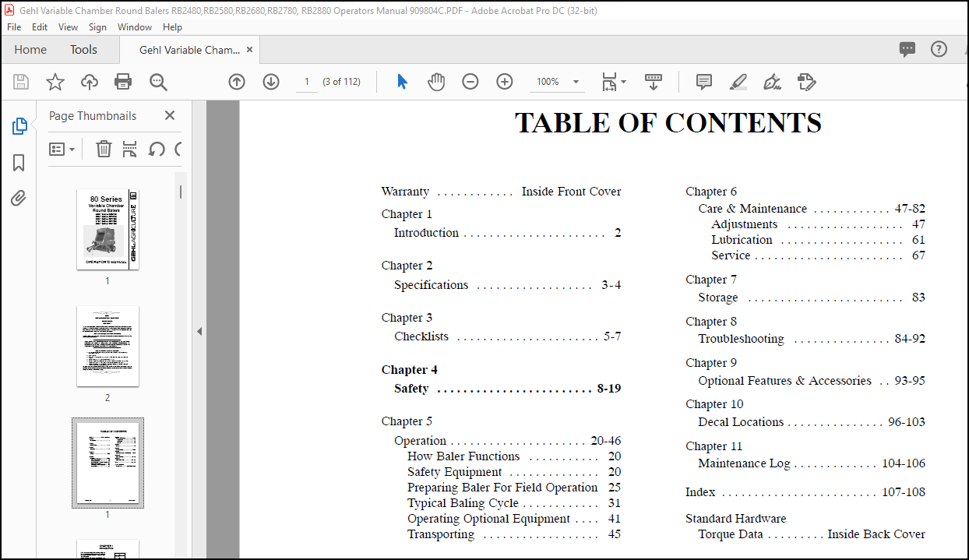This screenshot has height=560, width=969.
Task: Select the second page thumbnail
Action: point(107,346)
